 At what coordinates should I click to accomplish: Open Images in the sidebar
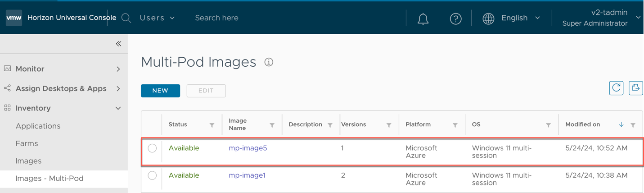tap(28, 161)
